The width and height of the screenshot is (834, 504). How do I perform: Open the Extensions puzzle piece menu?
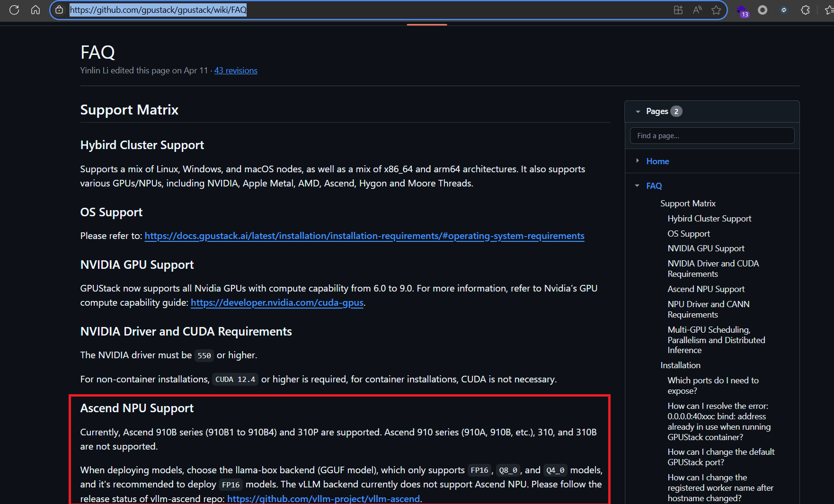805,10
